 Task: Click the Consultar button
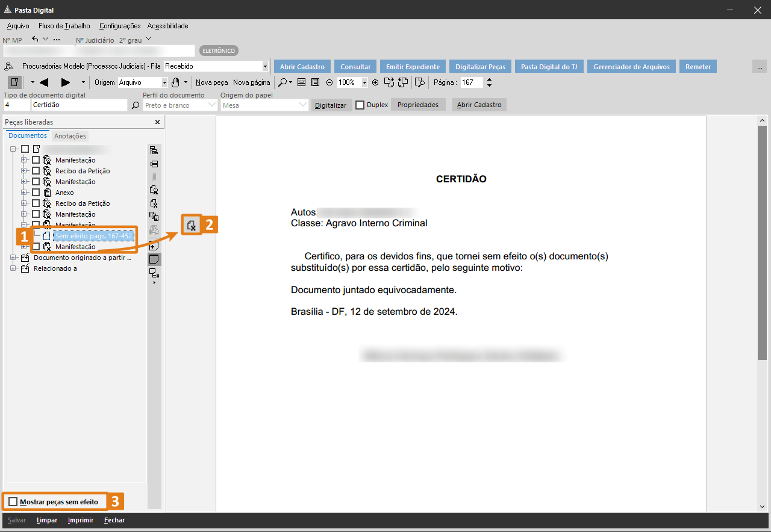point(355,66)
